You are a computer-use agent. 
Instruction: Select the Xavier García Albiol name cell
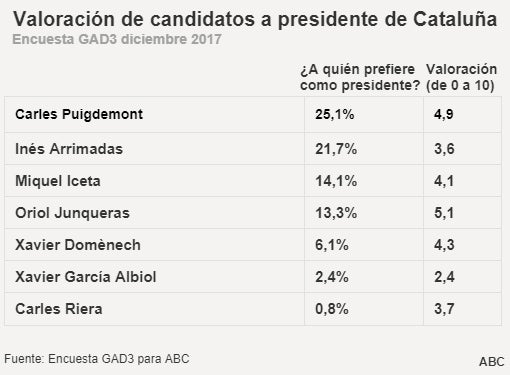[86, 277]
